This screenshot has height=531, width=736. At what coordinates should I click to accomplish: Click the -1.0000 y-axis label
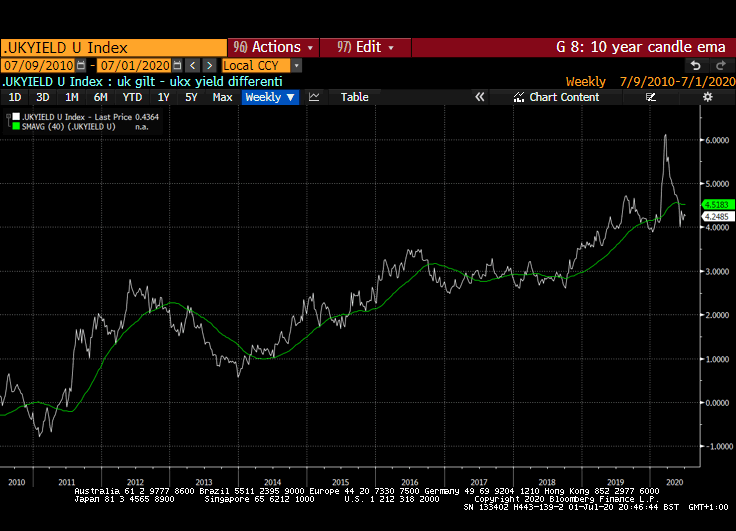(x=717, y=446)
